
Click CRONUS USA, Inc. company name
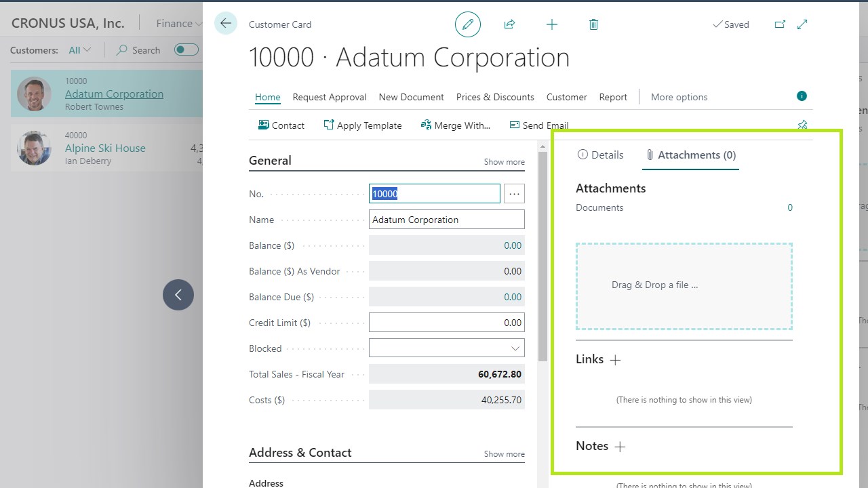click(x=68, y=23)
